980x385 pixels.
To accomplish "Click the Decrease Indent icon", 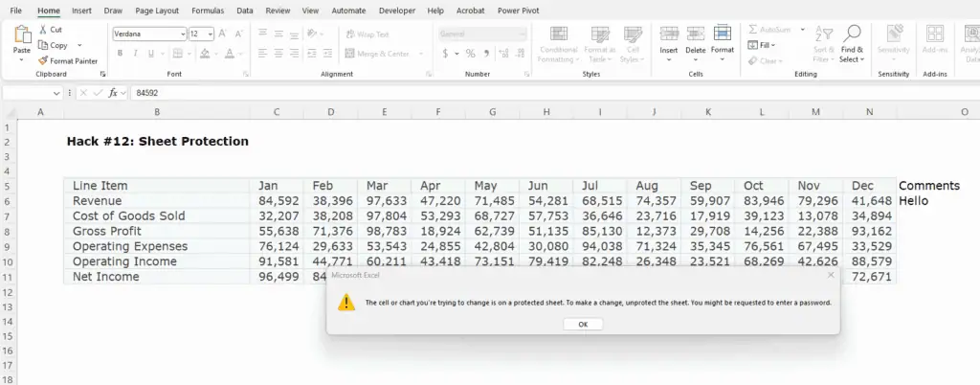I will 312,54.
